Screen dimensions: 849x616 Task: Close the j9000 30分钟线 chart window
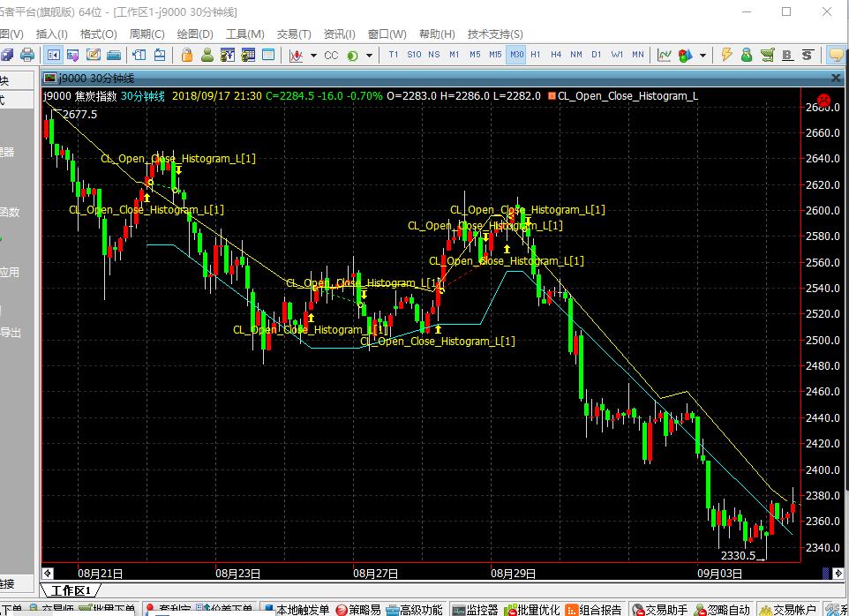tap(836, 78)
